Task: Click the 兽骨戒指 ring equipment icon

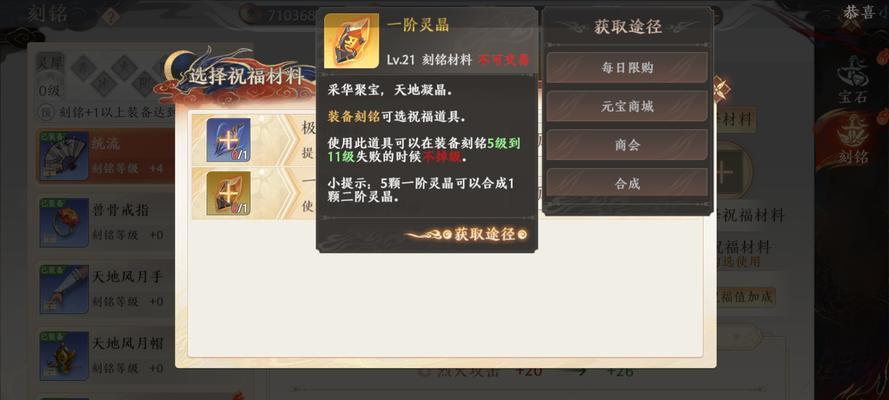Action: [x=64, y=223]
